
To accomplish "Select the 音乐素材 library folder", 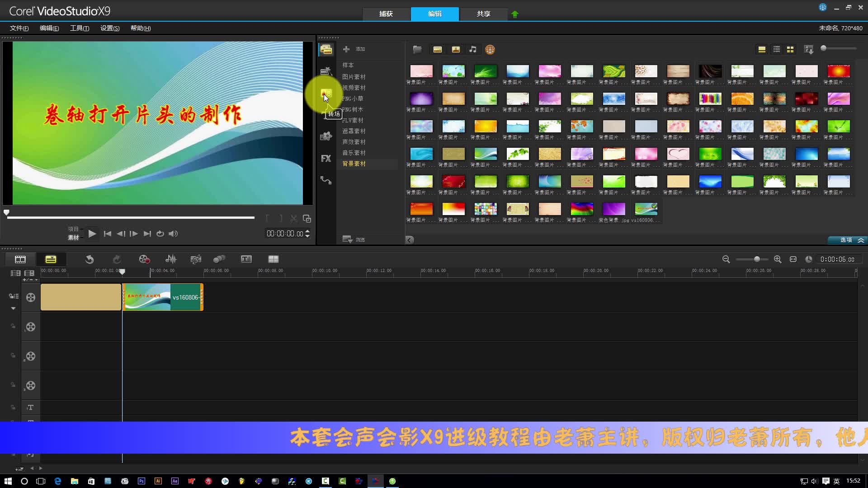I will click(354, 153).
